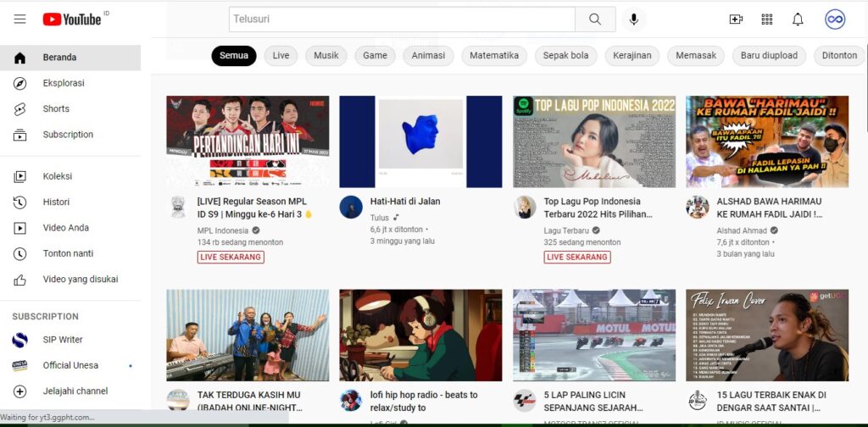Click the YouTube logo
868x427 pixels.
click(x=72, y=19)
